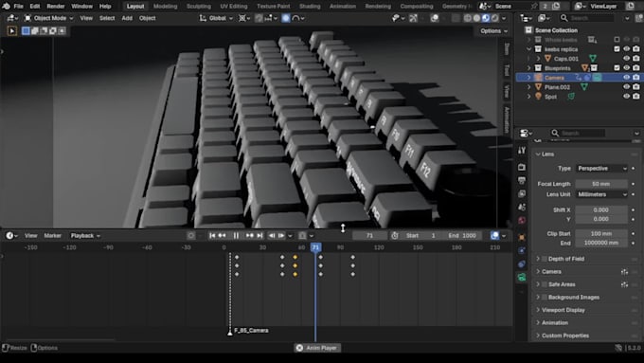Hide Camera object in viewport

(x=626, y=78)
